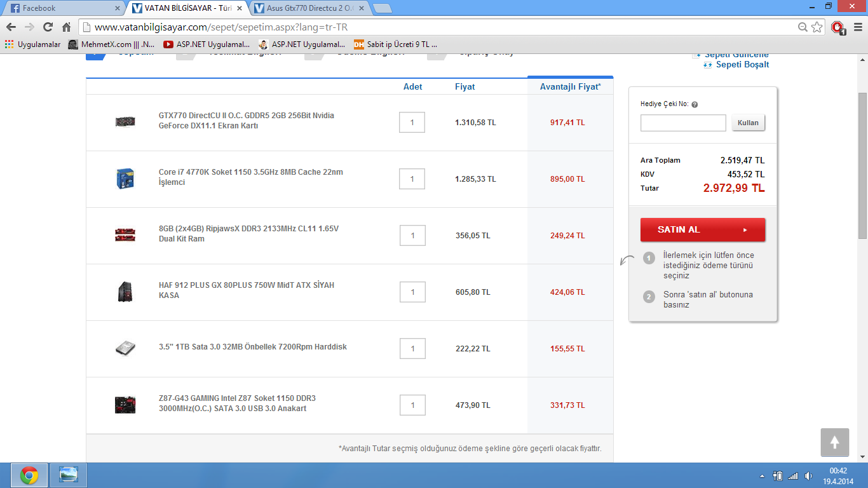Click the scroll-to-top arrow button
Viewport: 868px width, 488px height.
tap(834, 442)
